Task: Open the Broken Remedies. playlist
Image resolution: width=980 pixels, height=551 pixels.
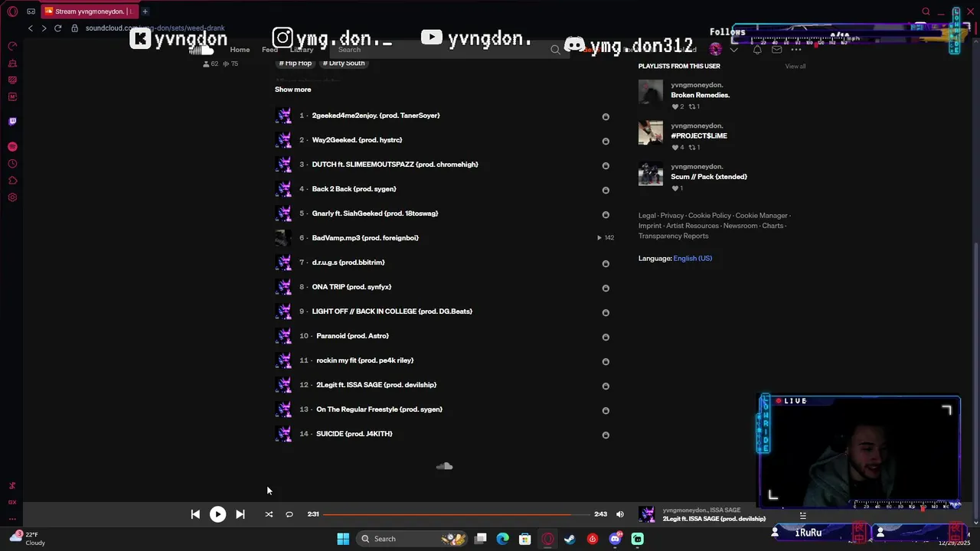Action: [700, 95]
